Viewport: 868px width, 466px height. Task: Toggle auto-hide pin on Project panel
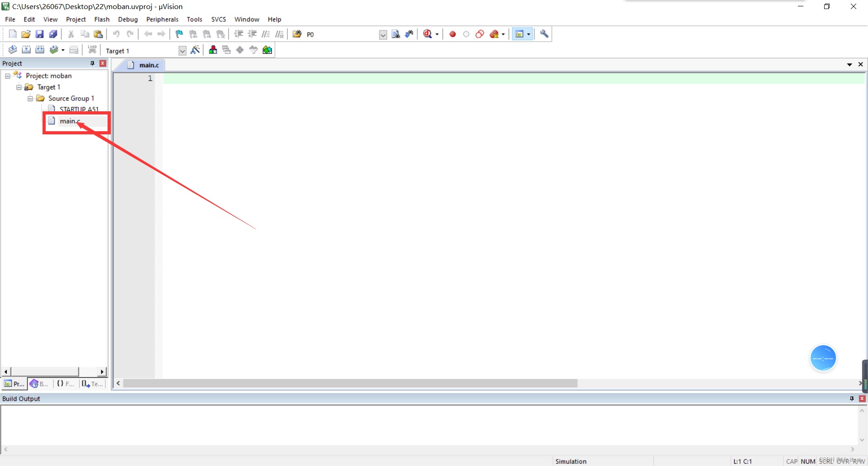point(93,63)
